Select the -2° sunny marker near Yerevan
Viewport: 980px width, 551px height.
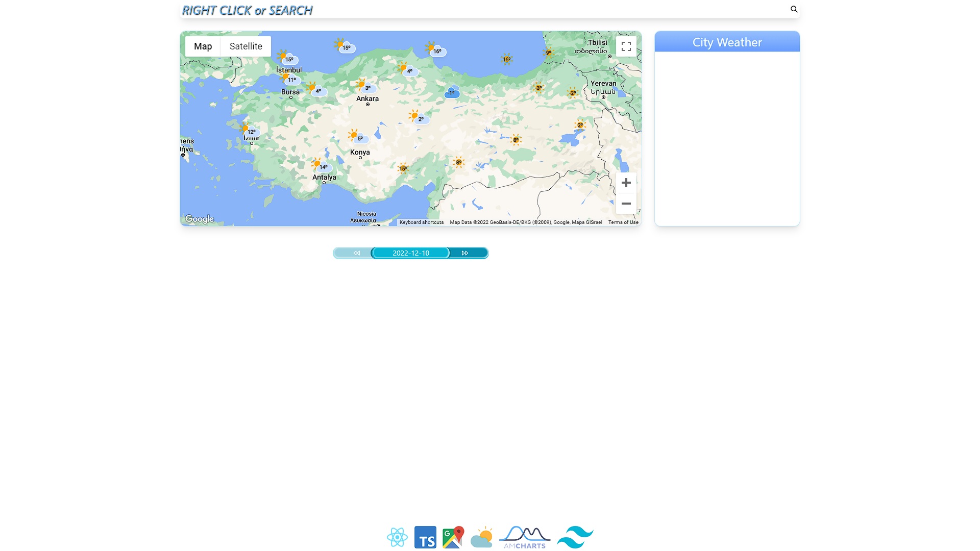[x=573, y=93]
